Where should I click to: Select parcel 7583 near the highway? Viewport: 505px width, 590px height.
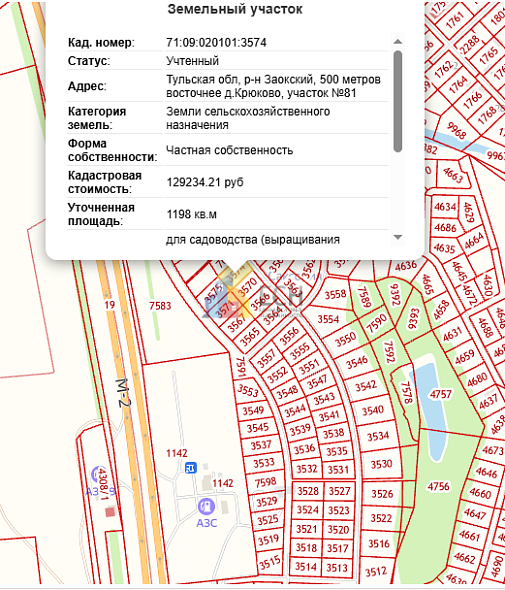tap(160, 306)
